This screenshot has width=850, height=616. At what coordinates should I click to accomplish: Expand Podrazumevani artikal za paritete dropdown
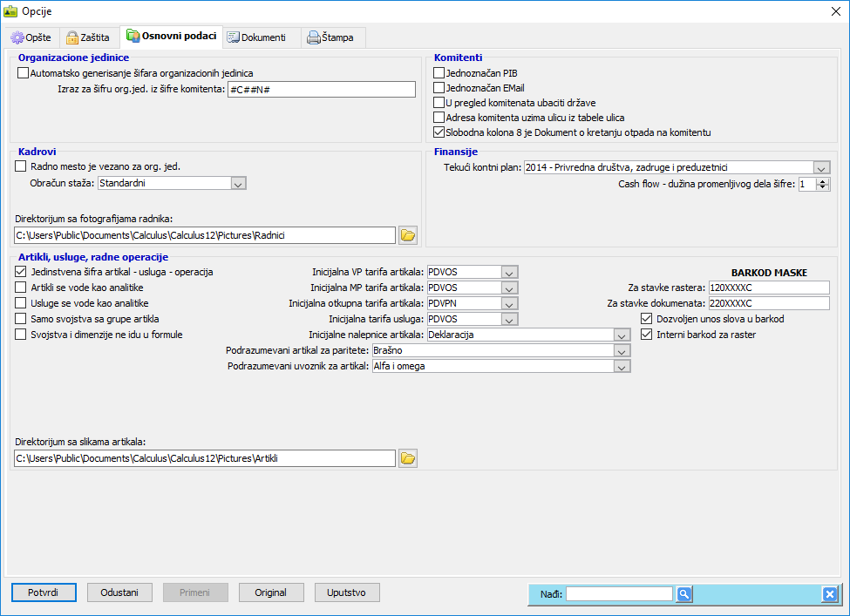tap(622, 350)
